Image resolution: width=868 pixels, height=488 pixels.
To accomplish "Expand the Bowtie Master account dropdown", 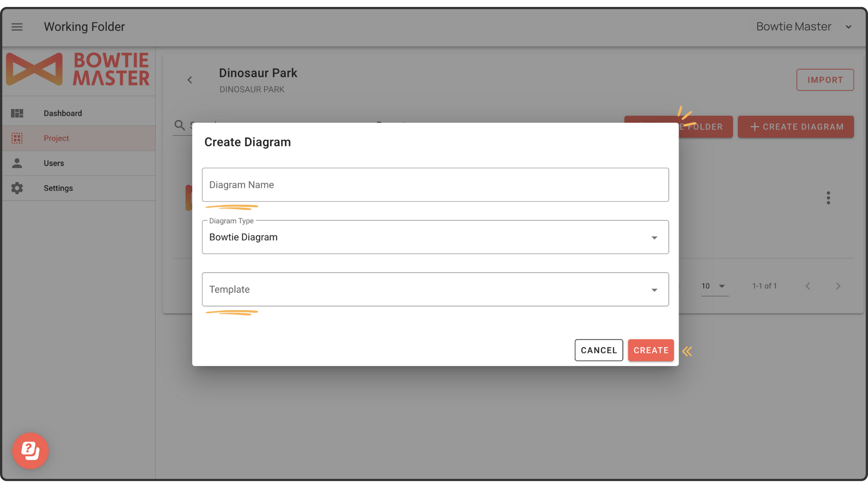I will 848,26.
